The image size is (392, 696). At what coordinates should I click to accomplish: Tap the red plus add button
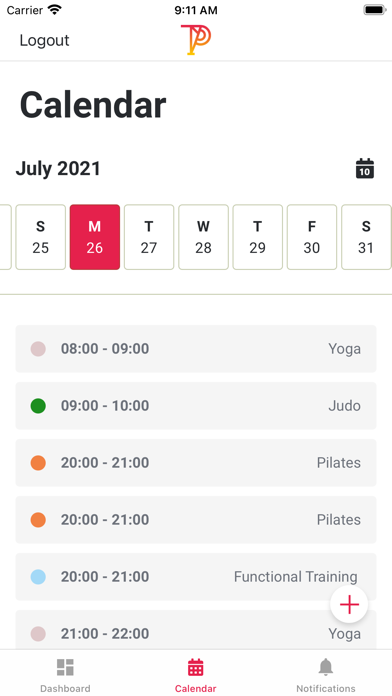pyautogui.click(x=349, y=605)
